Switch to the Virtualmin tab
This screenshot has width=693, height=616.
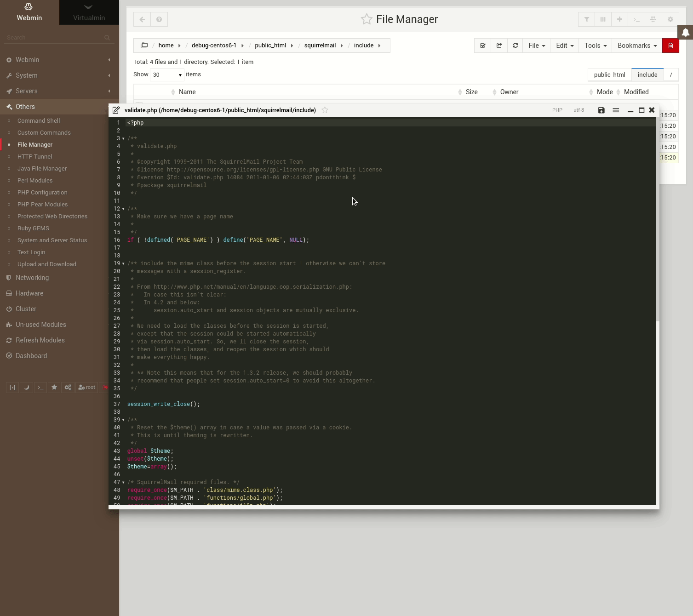[89, 12]
